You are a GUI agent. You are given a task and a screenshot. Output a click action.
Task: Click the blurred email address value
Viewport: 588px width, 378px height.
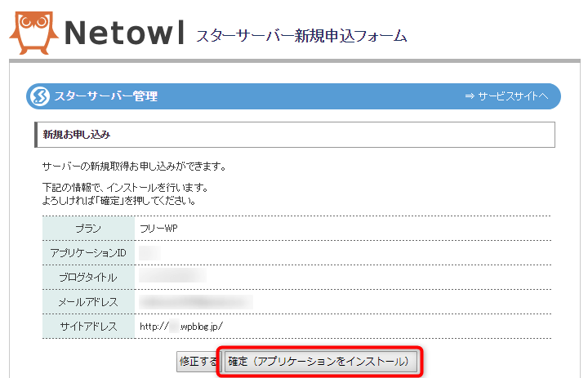(x=196, y=302)
